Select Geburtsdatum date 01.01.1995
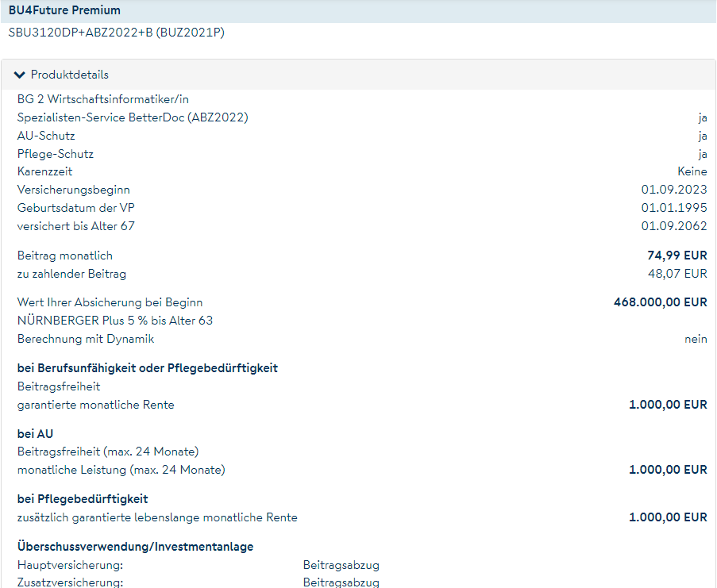 pos(673,208)
